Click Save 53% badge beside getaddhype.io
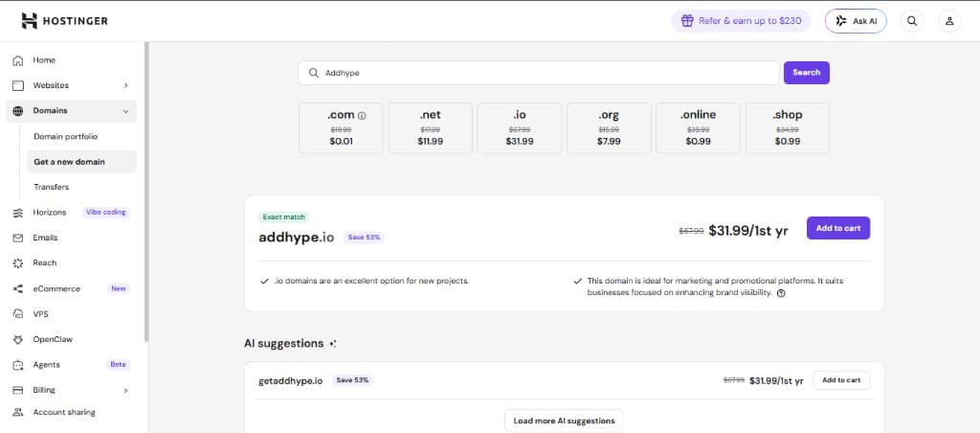This screenshot has height=433, width=980. pos(352,380)
